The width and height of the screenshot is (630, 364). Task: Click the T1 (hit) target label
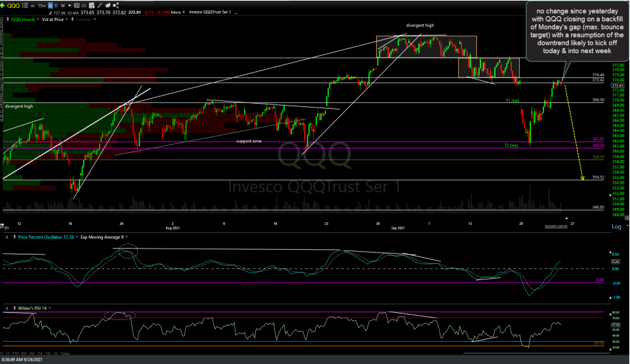point(512,100)
